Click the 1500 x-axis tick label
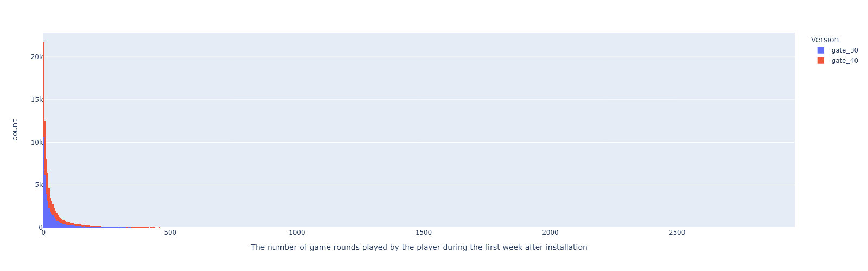This screenshot has height=271, width=868. (424, 233)
